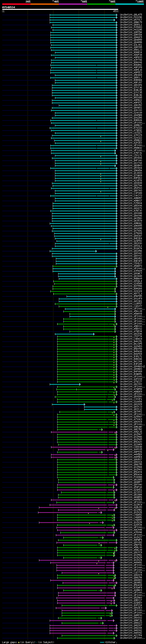This screenshot has width=146, height=644.
Task: Click the white query sequence bar
Action: coord(60,9)
